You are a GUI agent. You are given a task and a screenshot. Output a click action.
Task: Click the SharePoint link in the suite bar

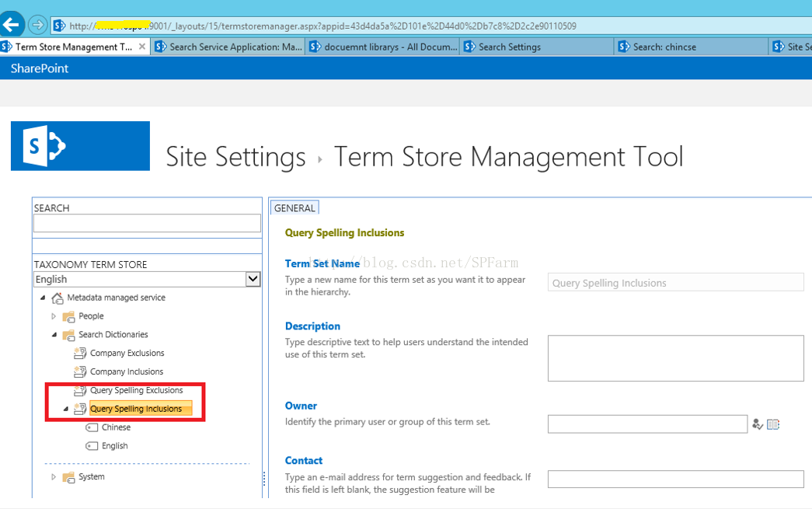[40, 68]
